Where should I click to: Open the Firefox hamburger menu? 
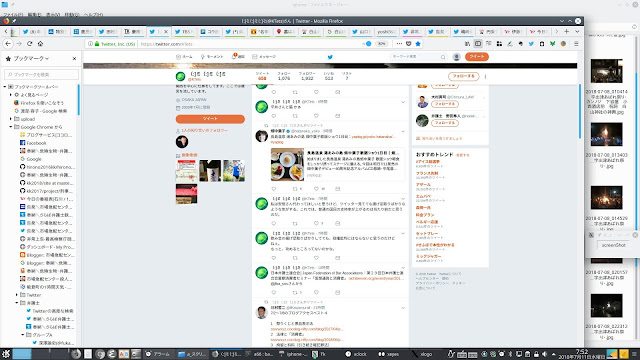576,44
